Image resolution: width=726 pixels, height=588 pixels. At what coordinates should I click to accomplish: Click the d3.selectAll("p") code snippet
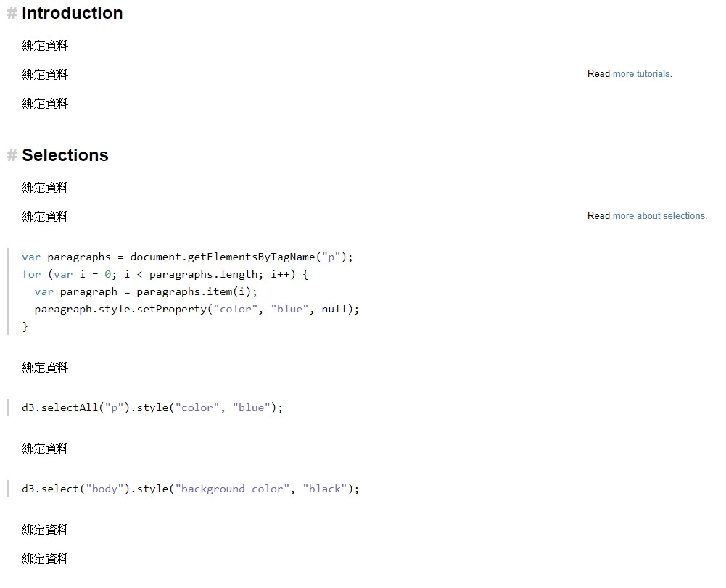point(152,407)
